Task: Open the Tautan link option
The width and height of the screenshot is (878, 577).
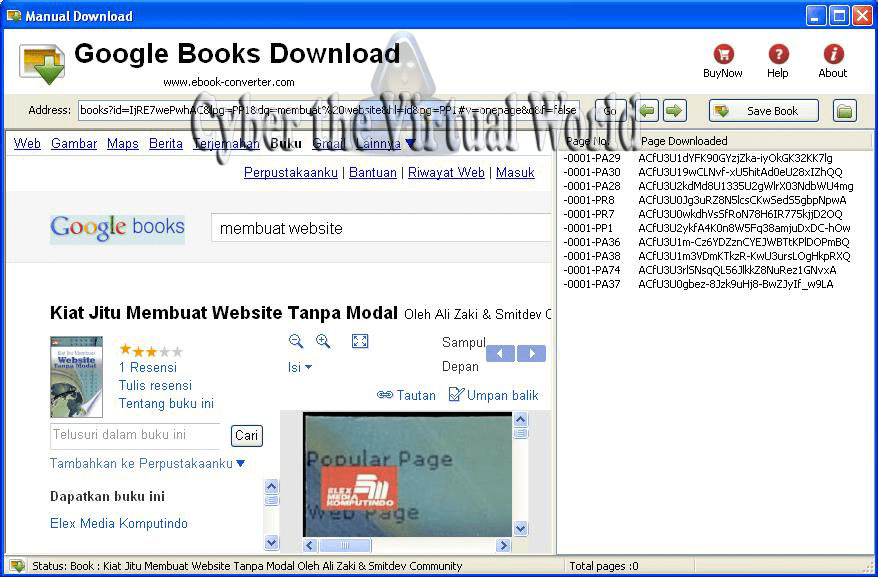Action: pyautogui.click(x=406, y=395)
